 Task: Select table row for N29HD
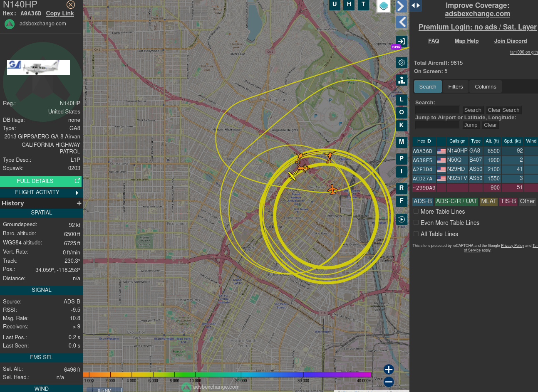[475, 169]
